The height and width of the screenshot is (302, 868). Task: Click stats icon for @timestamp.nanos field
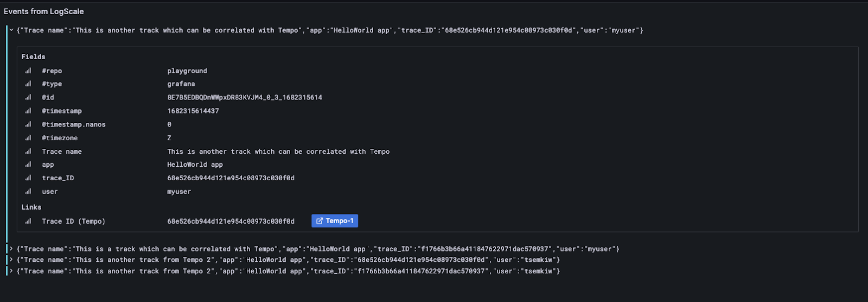(x=28, y=124)
